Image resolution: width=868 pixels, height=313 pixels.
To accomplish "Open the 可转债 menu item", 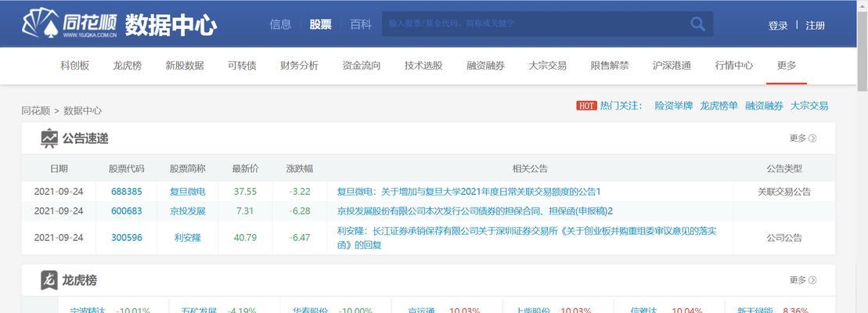I will 242,65.
